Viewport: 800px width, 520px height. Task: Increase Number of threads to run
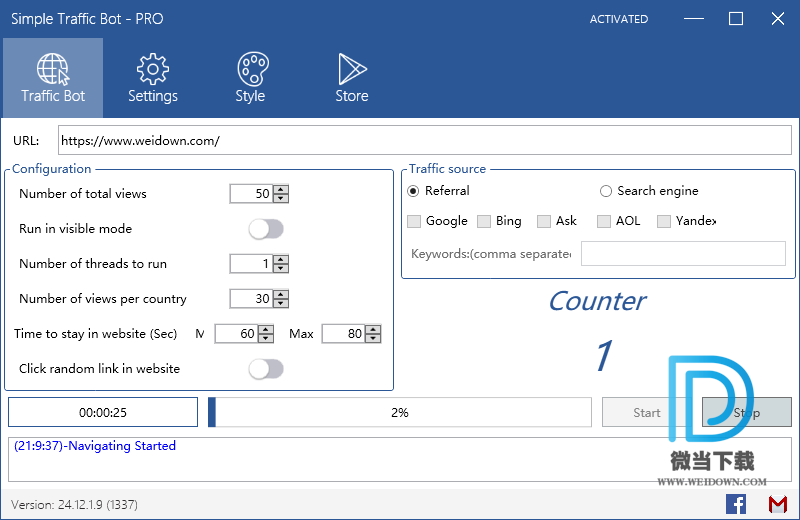point(281,259)
